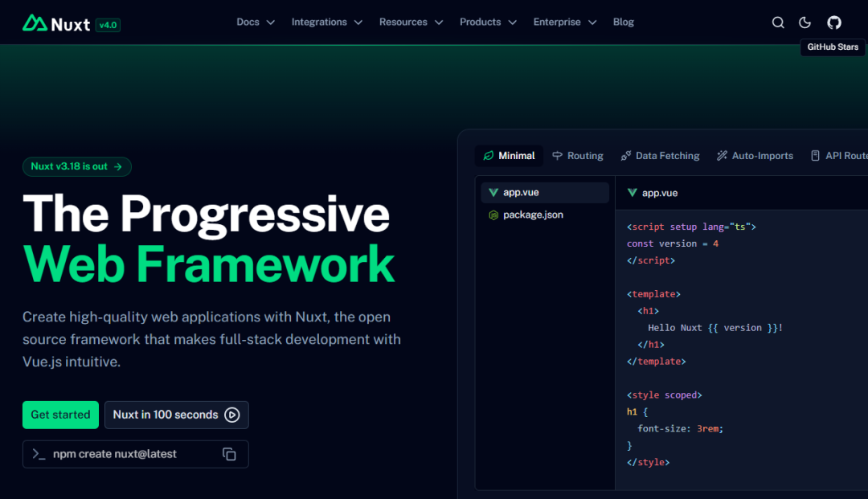Click the Enterprise menu label
The image size is (868, 499).
tap(557, 22)
